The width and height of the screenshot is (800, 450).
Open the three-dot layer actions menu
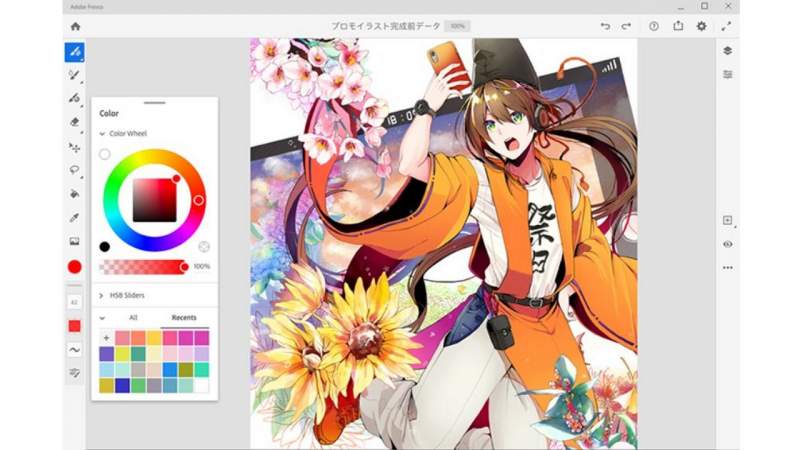pyautogui.click(x=728, y=267)
